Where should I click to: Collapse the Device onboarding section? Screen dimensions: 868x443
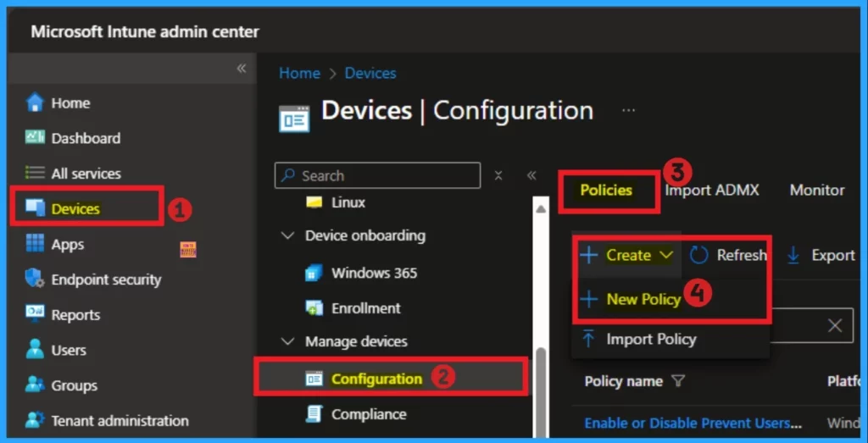tap(287, 235)
